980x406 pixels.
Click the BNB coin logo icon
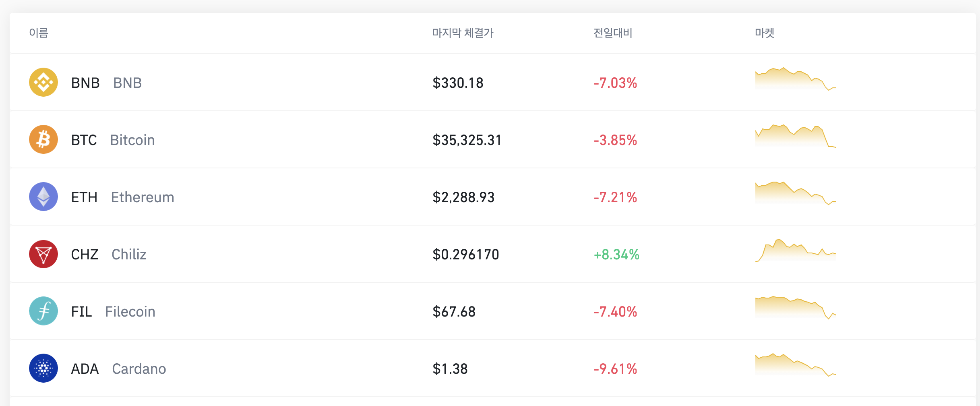point(43,82)
